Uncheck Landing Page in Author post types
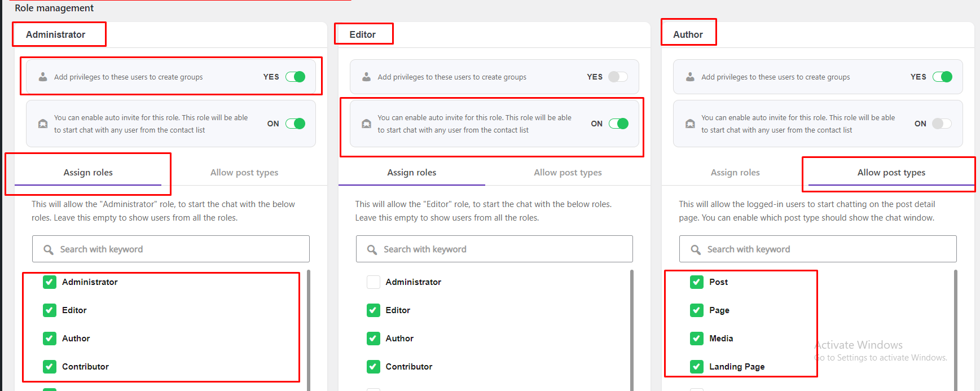 click(697, 367)
